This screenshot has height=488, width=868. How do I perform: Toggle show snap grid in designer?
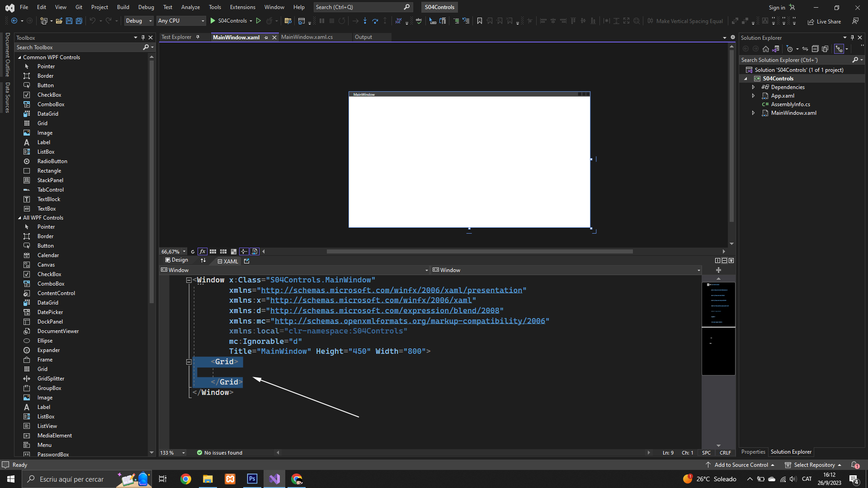[x=212, y=252]
